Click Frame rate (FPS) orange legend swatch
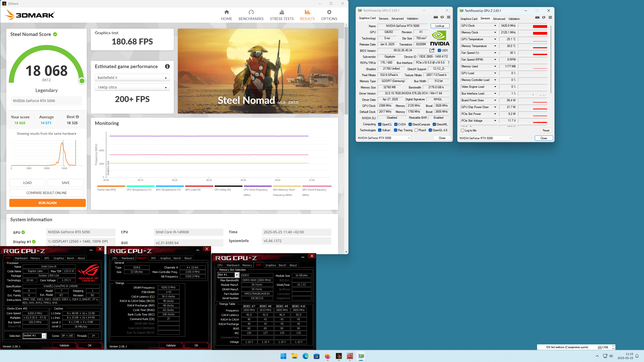 [x=111, y=186]
